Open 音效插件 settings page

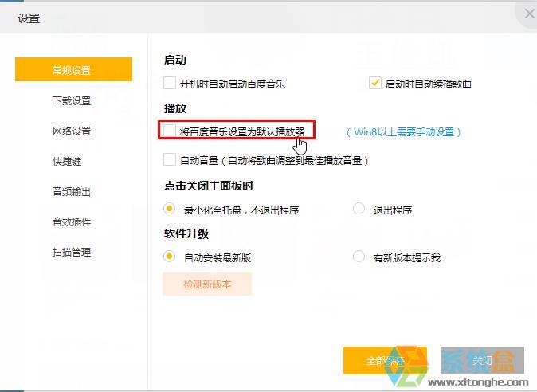[72, 221]
